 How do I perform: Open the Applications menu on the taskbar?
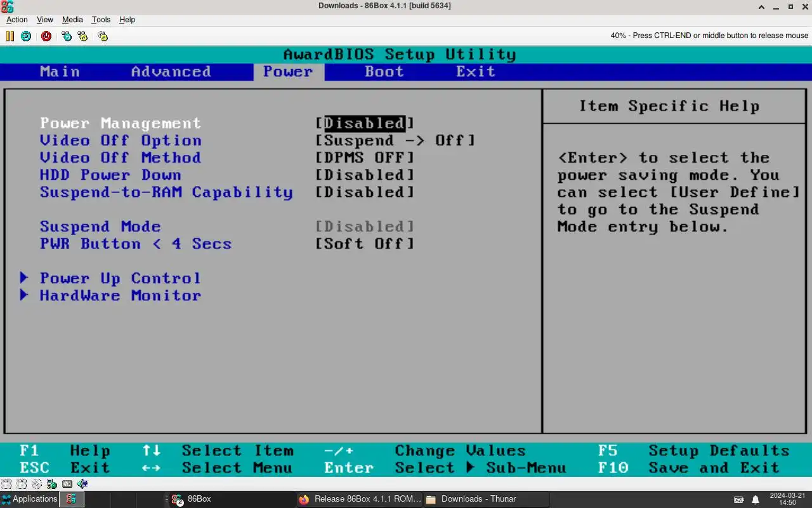pyautogui.click(x=30, y=499)
